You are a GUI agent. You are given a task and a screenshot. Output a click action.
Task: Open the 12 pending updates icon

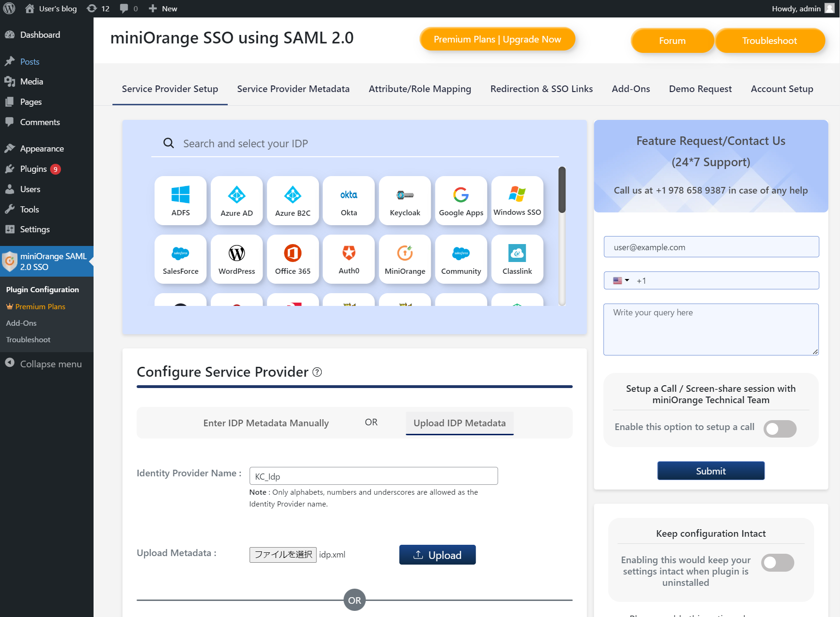pos(98,8)
